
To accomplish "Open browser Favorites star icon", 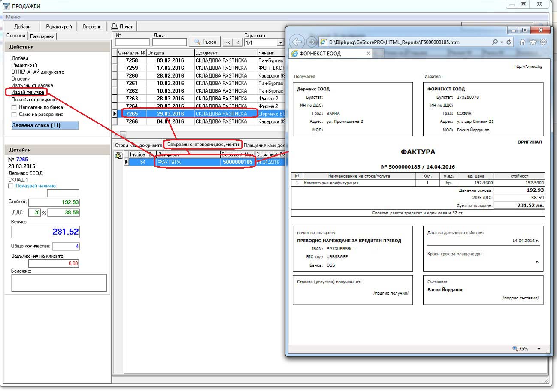I will tap(533, 42).
